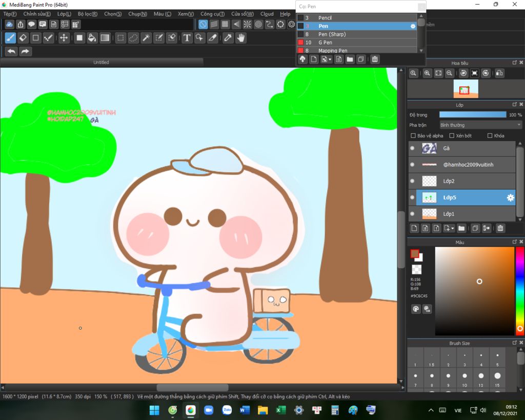This screenshot has width=525, height=420.
Task: Delete the selected layer with trash icon
Action: point(500,228)
